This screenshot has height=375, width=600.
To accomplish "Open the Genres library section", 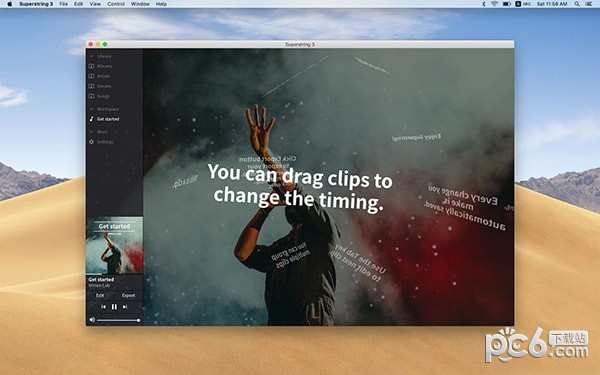I will [x=100, y=86].
